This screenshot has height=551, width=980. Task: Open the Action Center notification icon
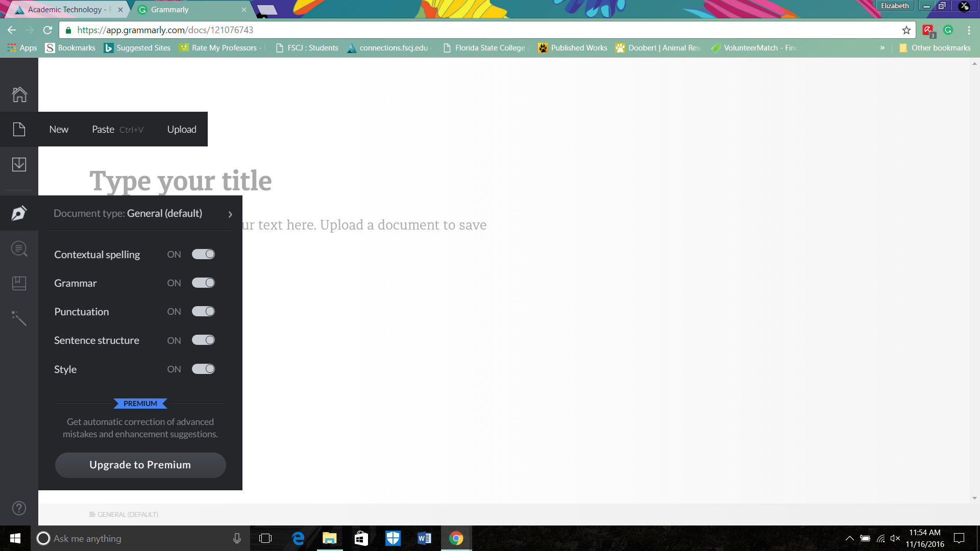coord(959,538)
